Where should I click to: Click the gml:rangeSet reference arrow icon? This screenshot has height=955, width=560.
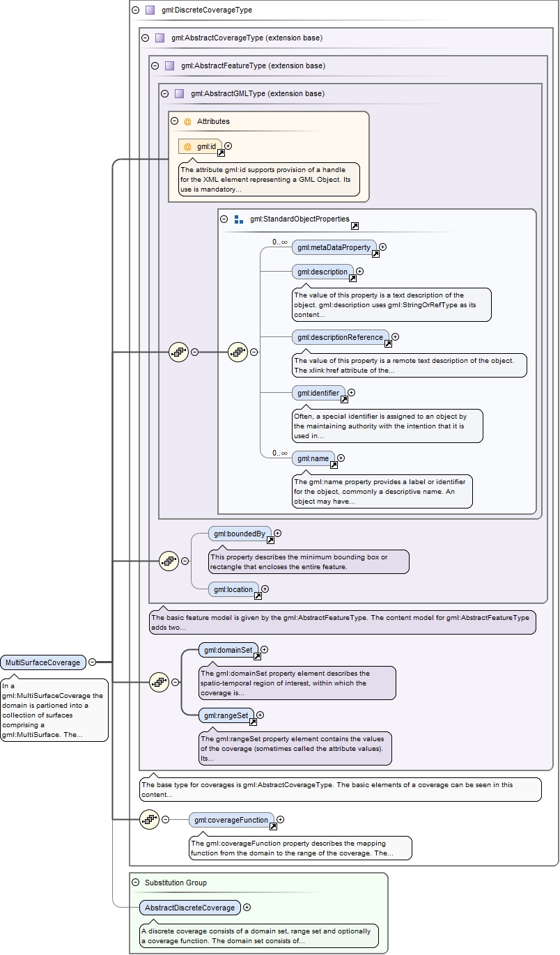[253, 722]
